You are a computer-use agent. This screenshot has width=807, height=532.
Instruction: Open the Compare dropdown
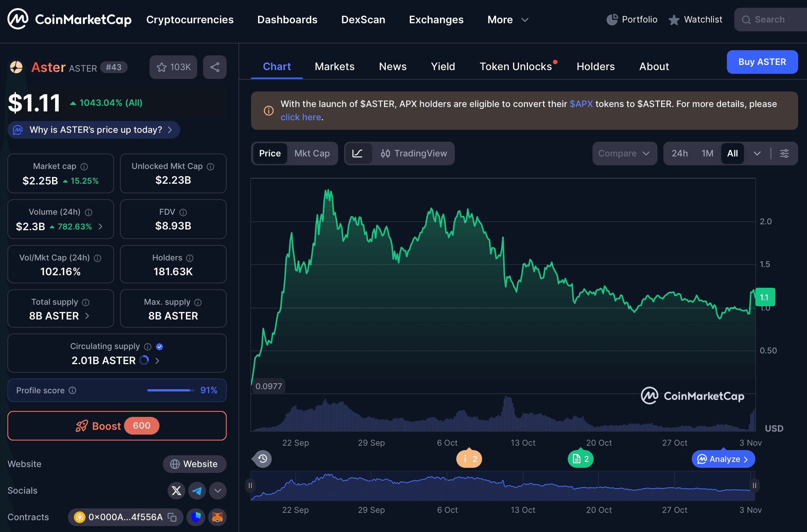pyautogui.click(x=624, y=153)
